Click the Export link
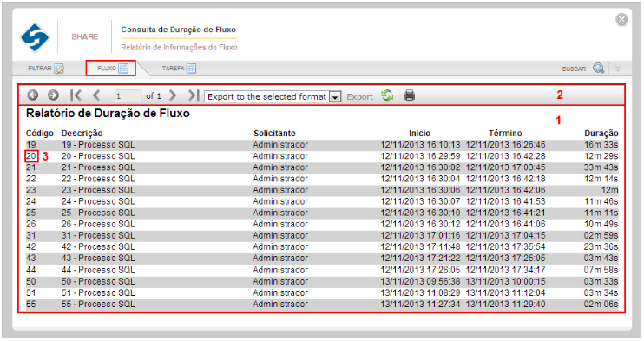 pos(360,96)
